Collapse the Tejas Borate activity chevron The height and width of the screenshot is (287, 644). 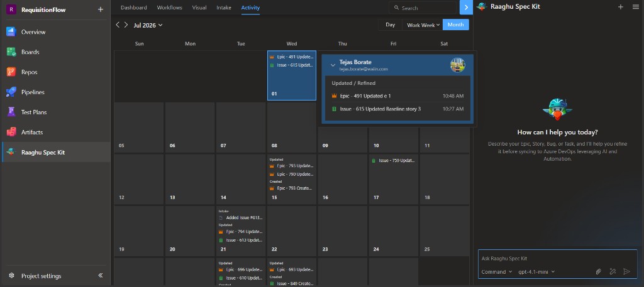click(x=333, y=65)
